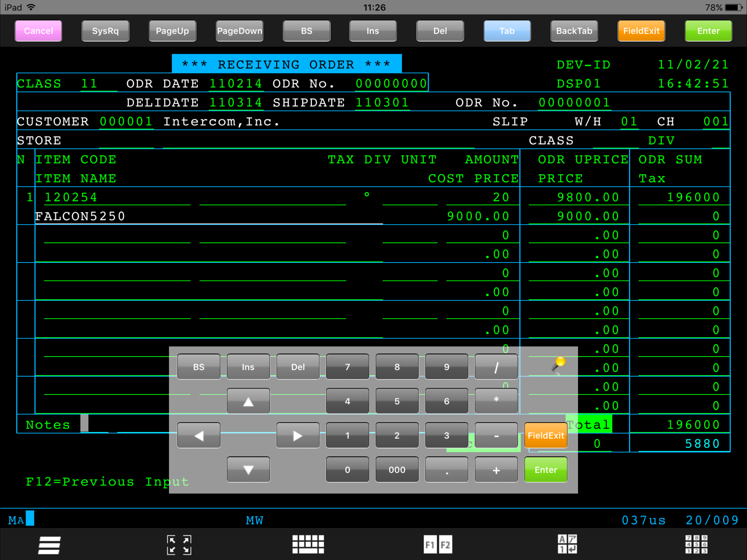The width and height of the screenshot is (747, 560).
Task: Select the SHIPDATE field 110301
Action: tap(382, 102)
